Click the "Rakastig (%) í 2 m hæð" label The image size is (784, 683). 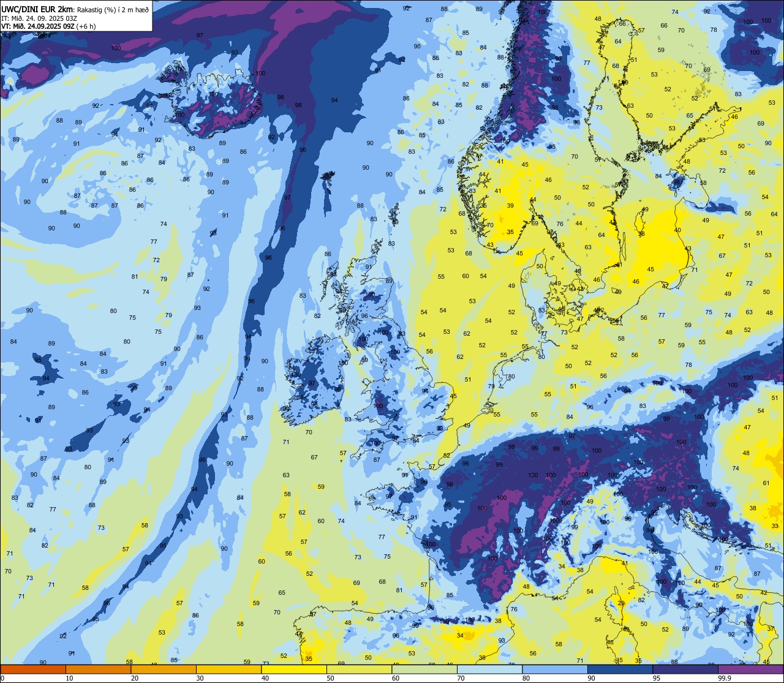pyautogui.click(x=112, y=10)
